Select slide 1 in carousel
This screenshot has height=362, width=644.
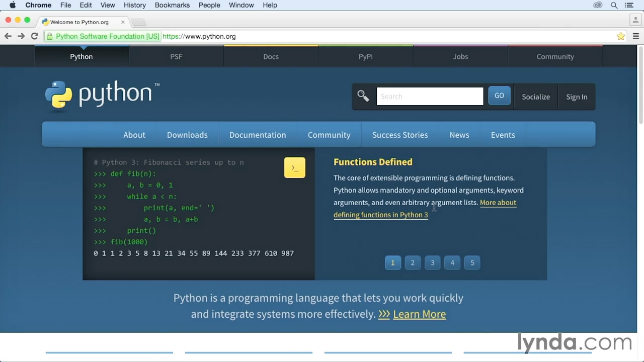[393, 262]
